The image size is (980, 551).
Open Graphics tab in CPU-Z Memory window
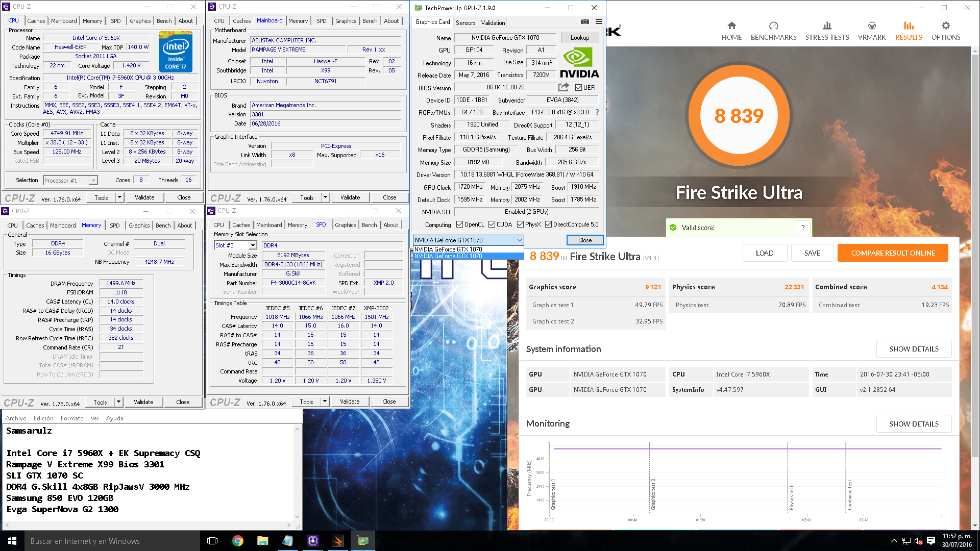pos(139,226)
